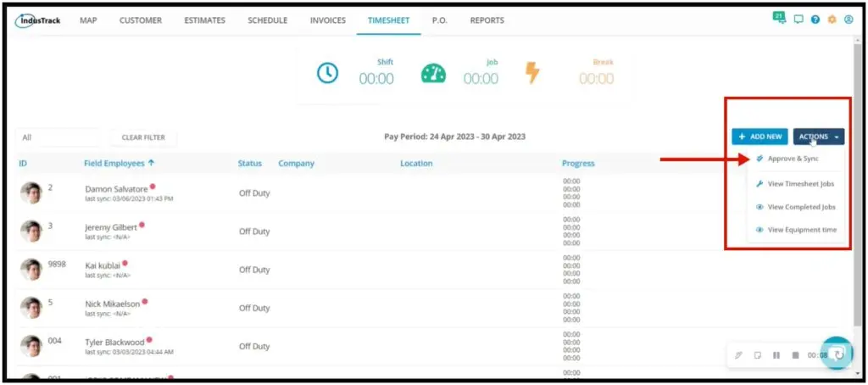This screenshot has width=868, height=385.
Task: Click the scrollbar down arrow
Action: coord(857,375)
